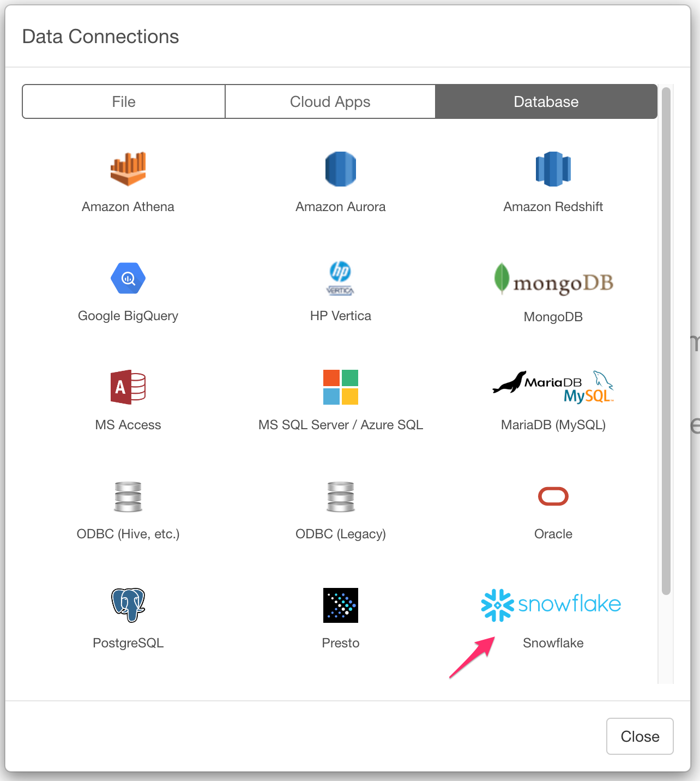Pick the Google BigQuery hexagon icon

coord(128,278)
